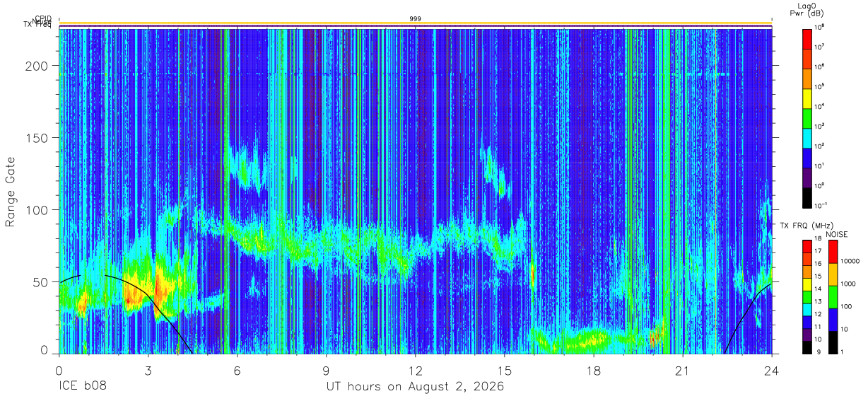Image resolution: width=868 pixels, height=401 pixels.
Task: Click the y-axis tick label '100'
Action: click(x=39, y=209)
